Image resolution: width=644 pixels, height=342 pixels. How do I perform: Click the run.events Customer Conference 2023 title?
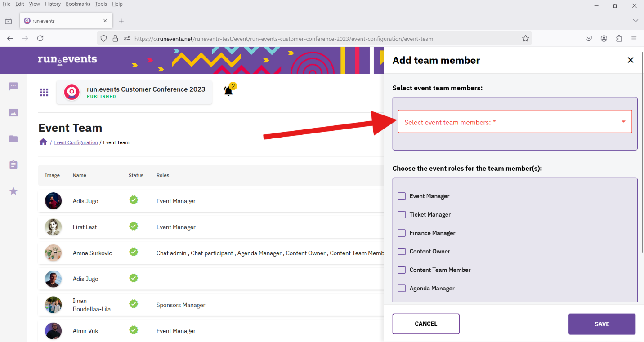(x=146, y=89)
